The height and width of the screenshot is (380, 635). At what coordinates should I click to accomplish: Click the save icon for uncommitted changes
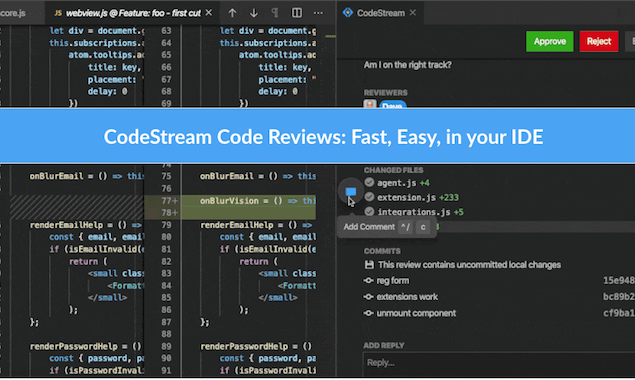click(x=369, y=265)
